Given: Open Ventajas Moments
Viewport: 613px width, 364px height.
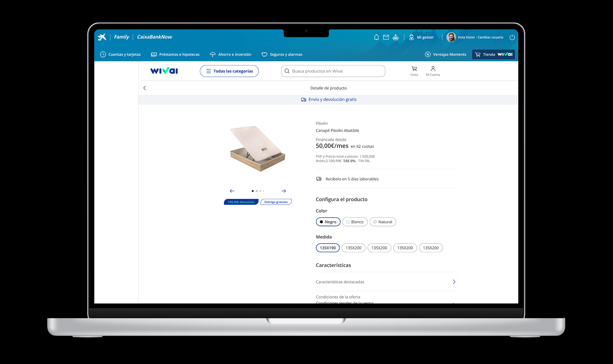Looking at the screenshot, I should [x=445, y=55].
